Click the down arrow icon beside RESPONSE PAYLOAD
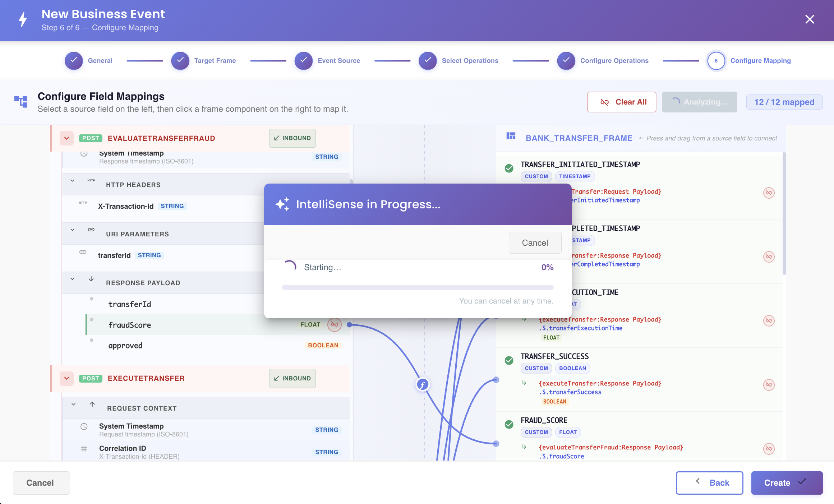The width and height of the screenshot is (834, 504). (91, 279)
